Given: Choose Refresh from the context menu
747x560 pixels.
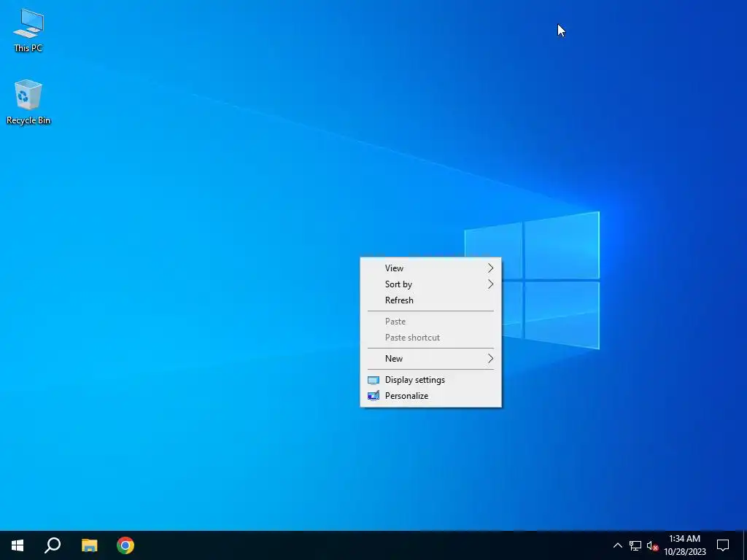Looking at the screenshot, I should tap(430, 300).
